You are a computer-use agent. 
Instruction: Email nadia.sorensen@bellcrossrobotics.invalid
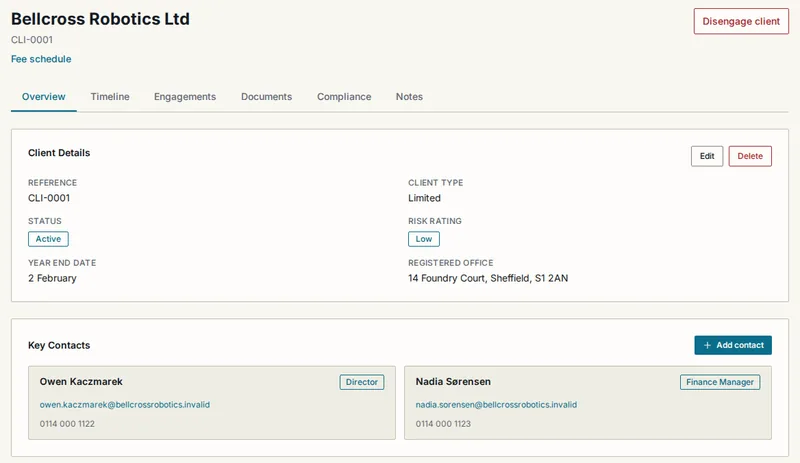pyautogui.click(x=496, y=404)
